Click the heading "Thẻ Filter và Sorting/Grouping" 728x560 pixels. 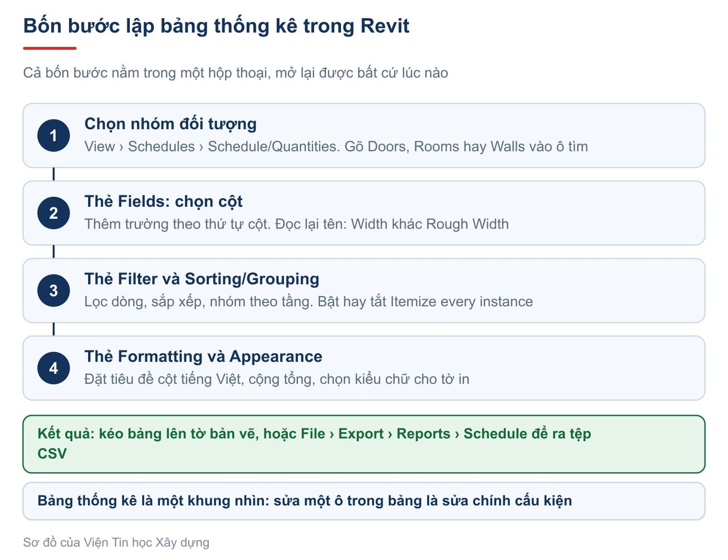202,279
